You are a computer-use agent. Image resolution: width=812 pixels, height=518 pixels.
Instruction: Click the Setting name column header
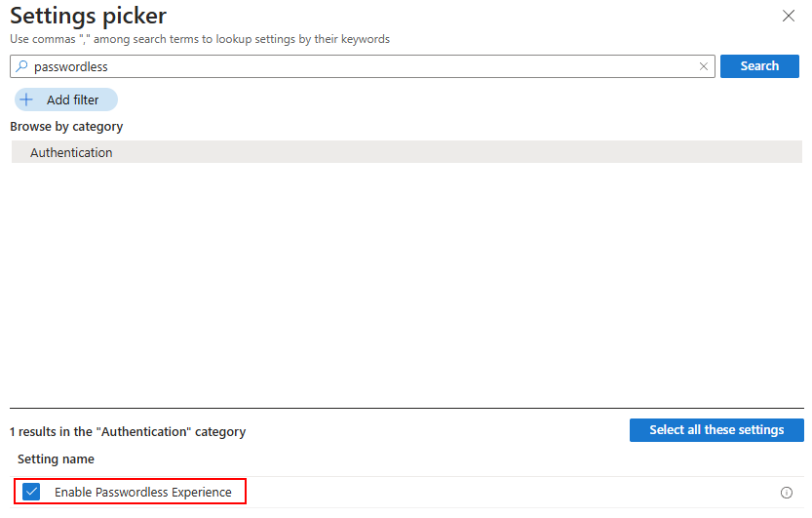56,458
